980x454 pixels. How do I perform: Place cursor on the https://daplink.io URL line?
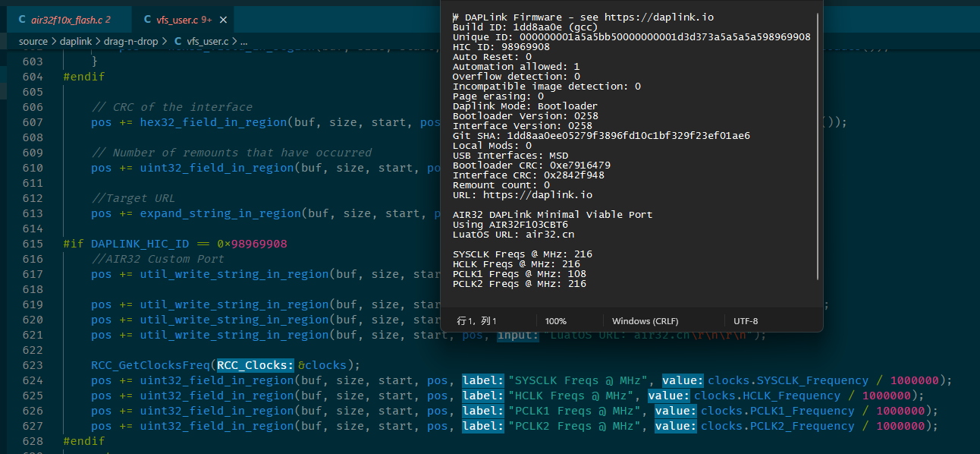(x=523, y=195)
